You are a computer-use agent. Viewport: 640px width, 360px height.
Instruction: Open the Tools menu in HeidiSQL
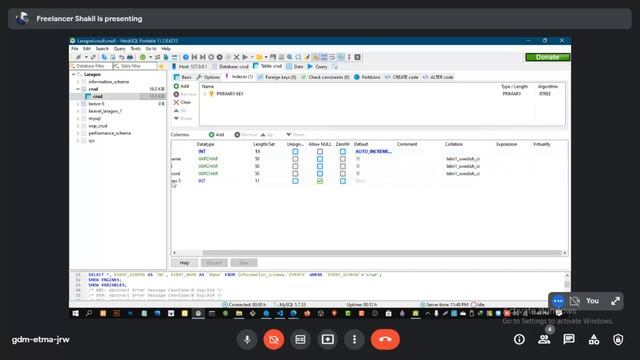[136, 49]
